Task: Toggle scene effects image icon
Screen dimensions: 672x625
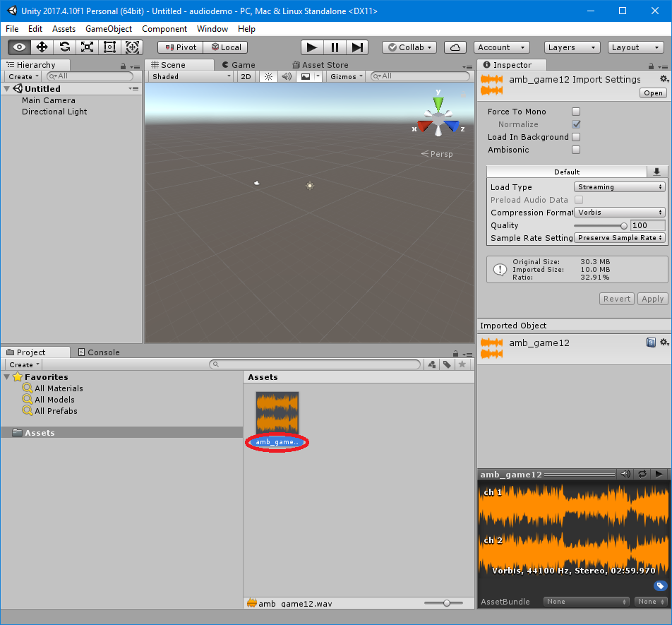Action: point(306,76)
